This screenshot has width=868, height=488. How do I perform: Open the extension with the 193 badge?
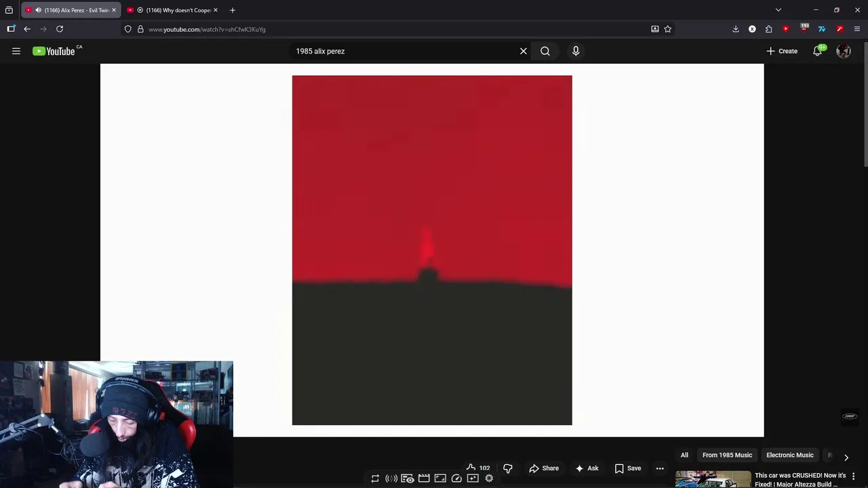[804, 28]
